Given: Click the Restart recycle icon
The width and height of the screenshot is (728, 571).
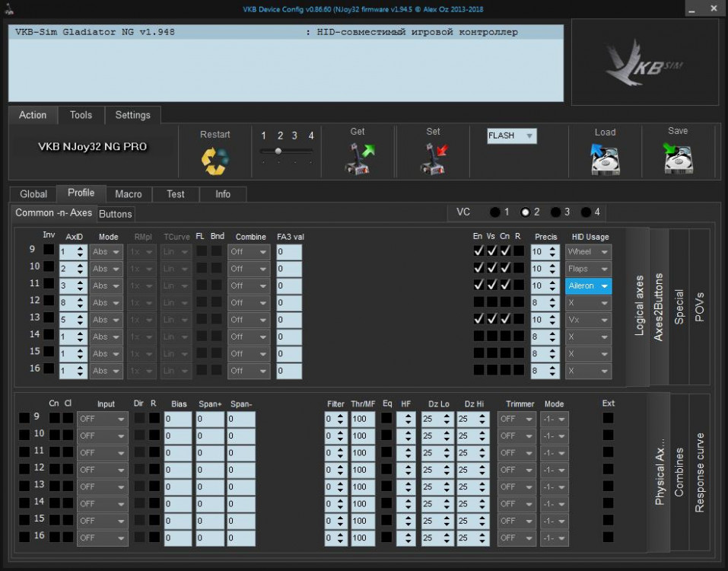Looking at the screenshot, I should [x=215, y=160].
